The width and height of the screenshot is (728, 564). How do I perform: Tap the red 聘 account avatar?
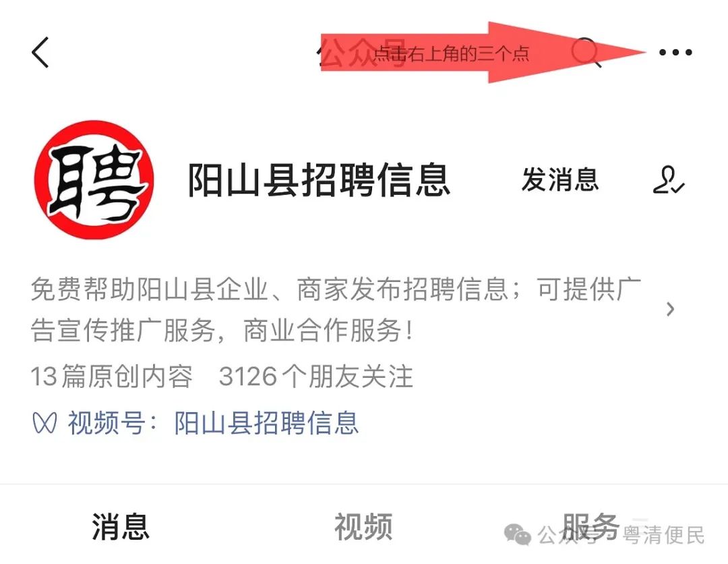(x=94, y=180)
